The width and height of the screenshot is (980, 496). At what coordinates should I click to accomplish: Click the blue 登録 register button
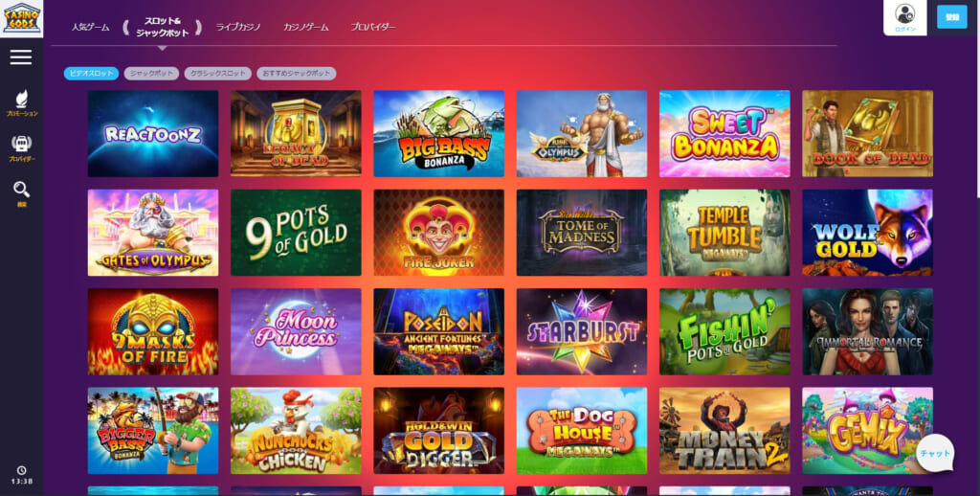952,17
